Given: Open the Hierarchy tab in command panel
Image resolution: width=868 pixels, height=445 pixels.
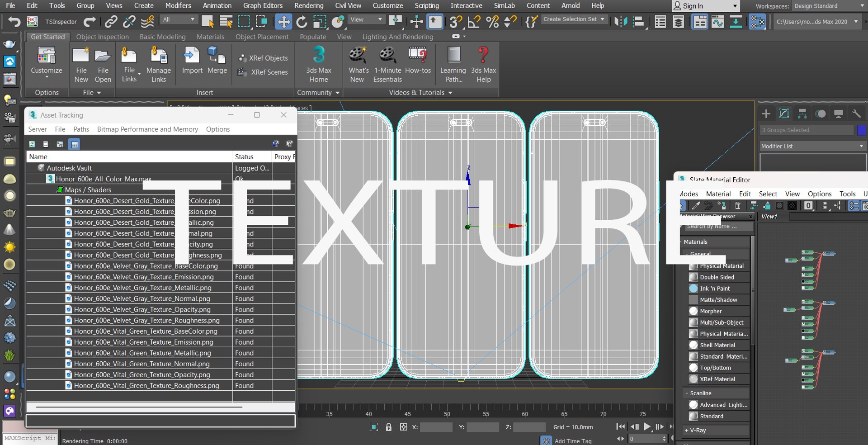Looking at the screenshot, I should (802, 114).
